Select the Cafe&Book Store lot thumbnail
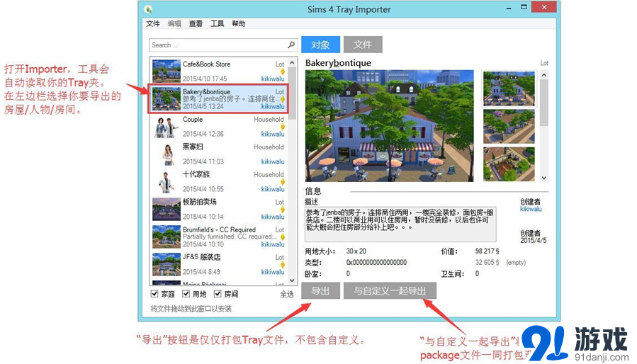This screenshot has height=364, width=637. pyautogui.click(x=167, y=71)
